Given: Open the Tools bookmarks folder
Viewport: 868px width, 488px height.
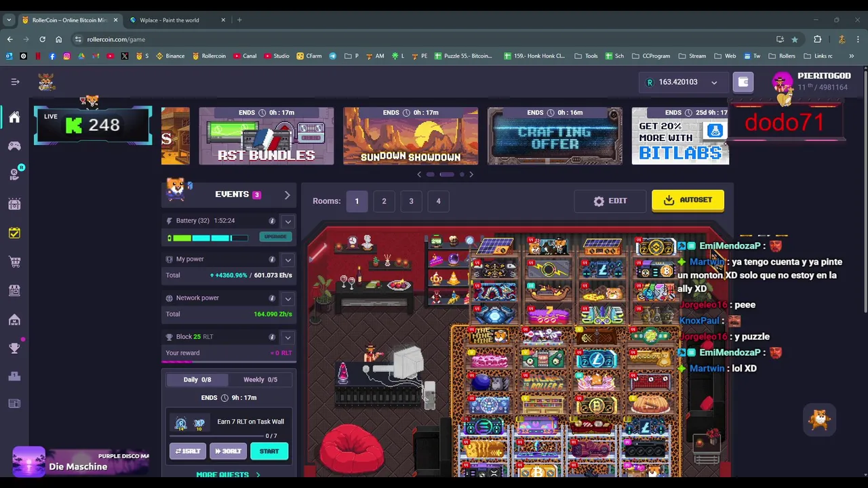Looking at the screenshot, I should coord(586,56).
